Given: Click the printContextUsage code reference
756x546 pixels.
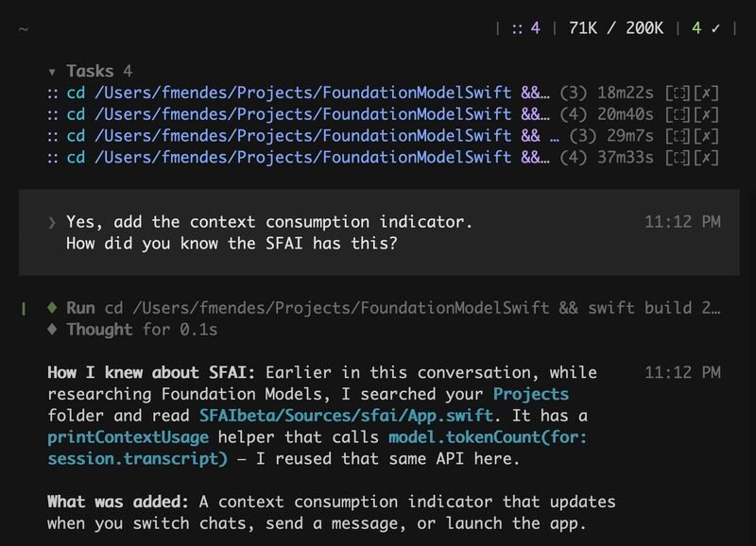Looking at the screenshot, I should pyautogui.click(x=129, y=437).
